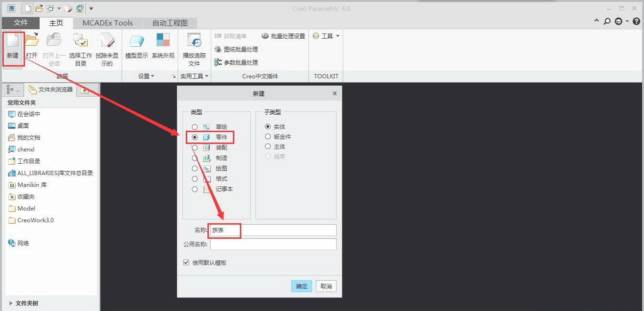Expand the 实用工具 group dropdown
The image size is (644, 311).
(194, 76)
